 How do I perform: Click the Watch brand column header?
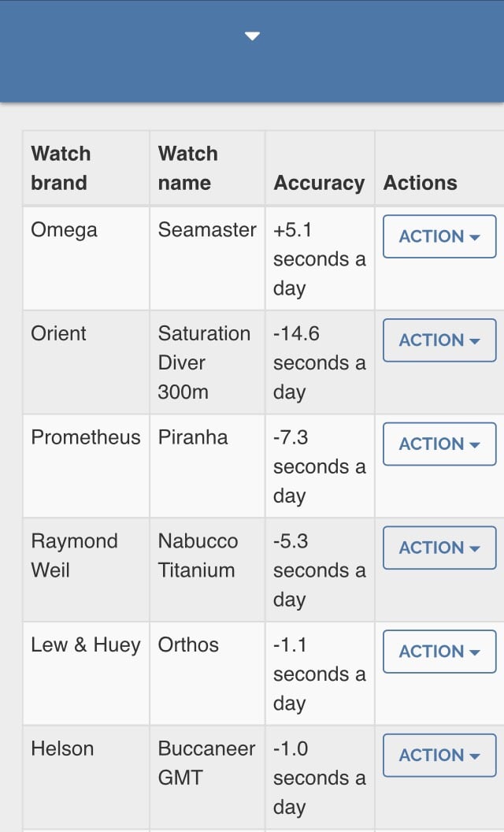coord(61,169)
